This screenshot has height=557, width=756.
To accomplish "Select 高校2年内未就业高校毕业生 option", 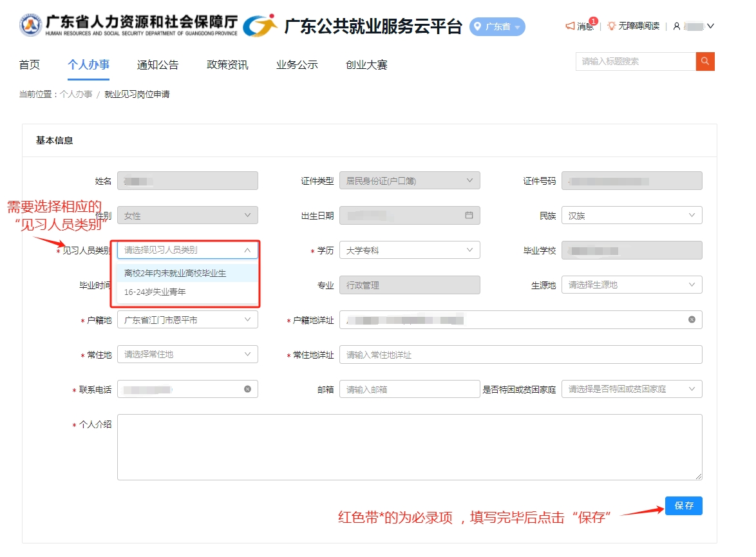I will tap(175, 273).
